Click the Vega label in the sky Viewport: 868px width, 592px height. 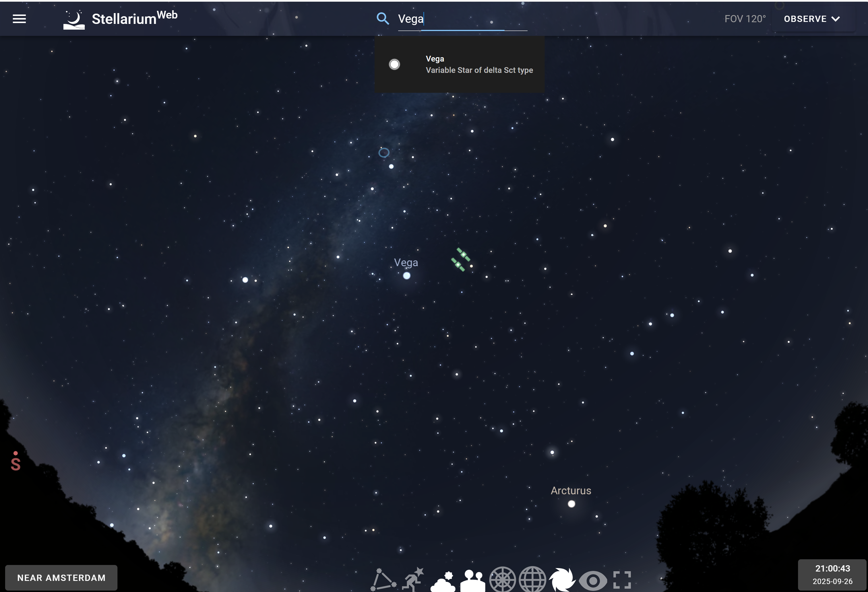pyautogui.click(x=406, y=263)
